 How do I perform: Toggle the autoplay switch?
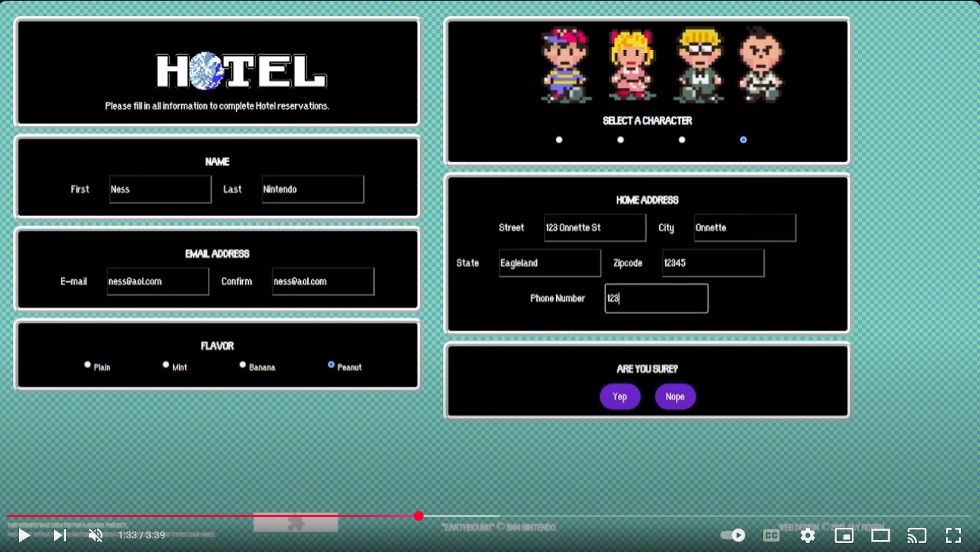click(733, 535)
